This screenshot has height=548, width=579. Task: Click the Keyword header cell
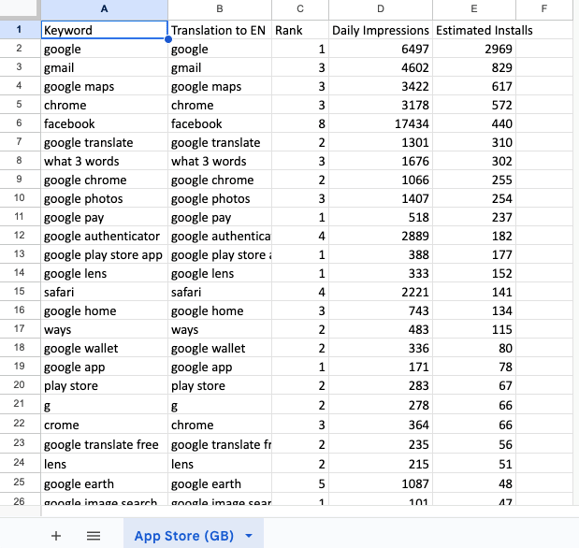[104, 30]
